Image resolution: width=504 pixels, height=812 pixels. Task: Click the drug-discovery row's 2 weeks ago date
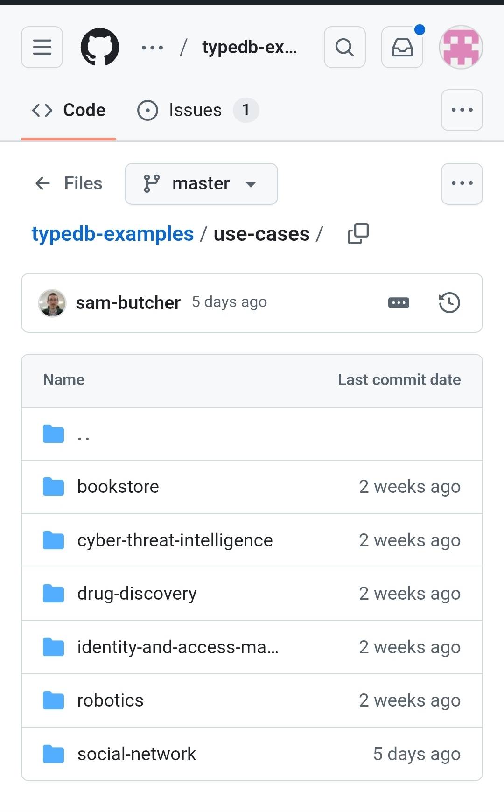(x=410, y=594)
